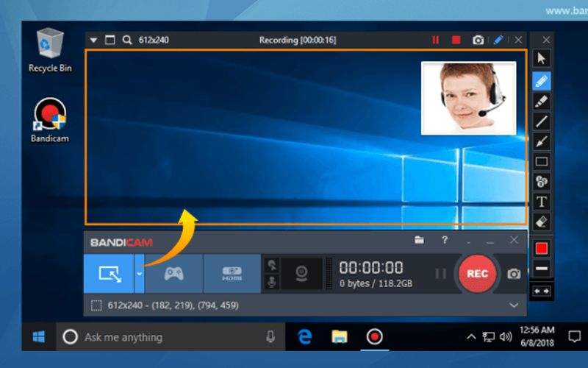Select screen recording mode button
Viewport: 588px width, 368px height.
point(109,274)
